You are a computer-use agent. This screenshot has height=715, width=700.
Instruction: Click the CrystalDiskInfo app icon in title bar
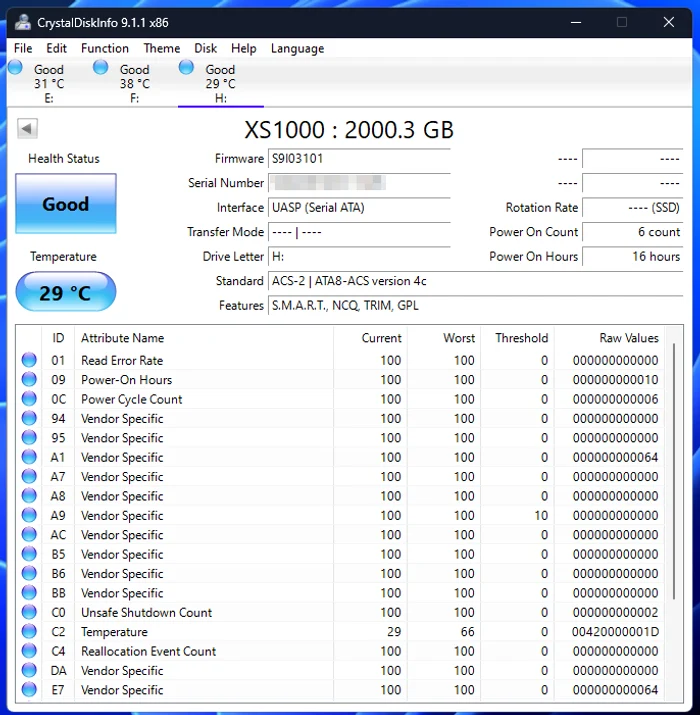tap(22, 22)
